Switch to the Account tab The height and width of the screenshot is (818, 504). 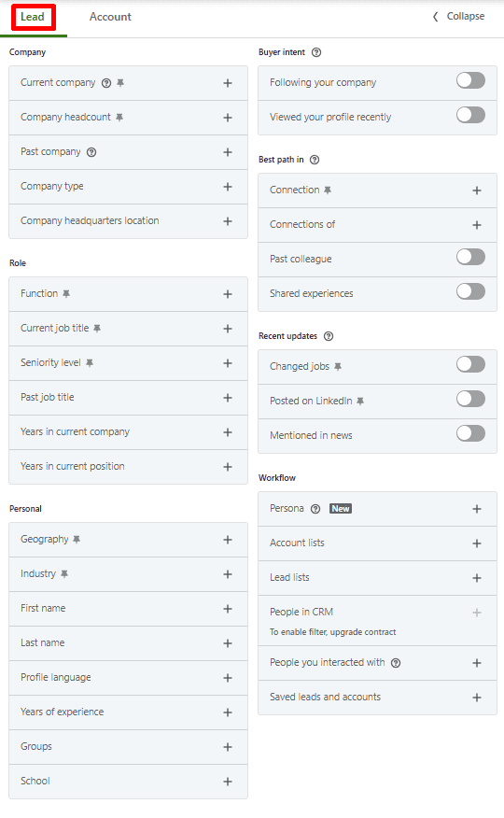click(x=110, y=17)
